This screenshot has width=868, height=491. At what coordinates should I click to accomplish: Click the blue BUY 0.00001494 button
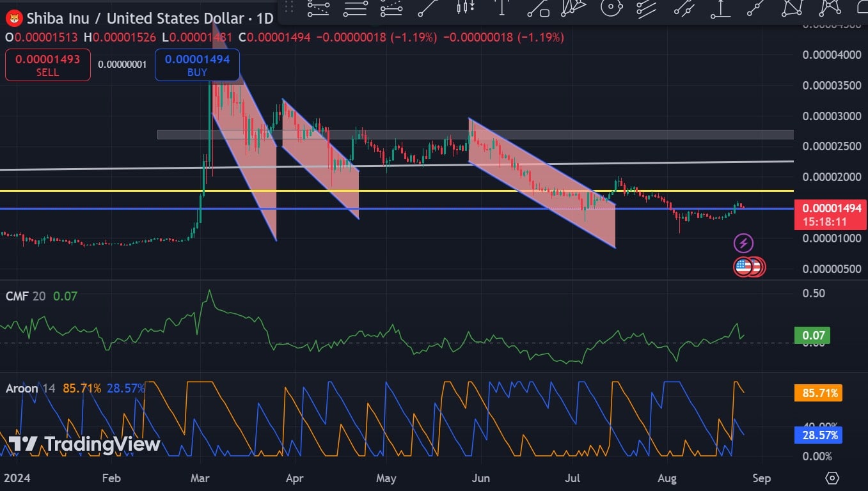pyautogui.click(x=197, y=65)
